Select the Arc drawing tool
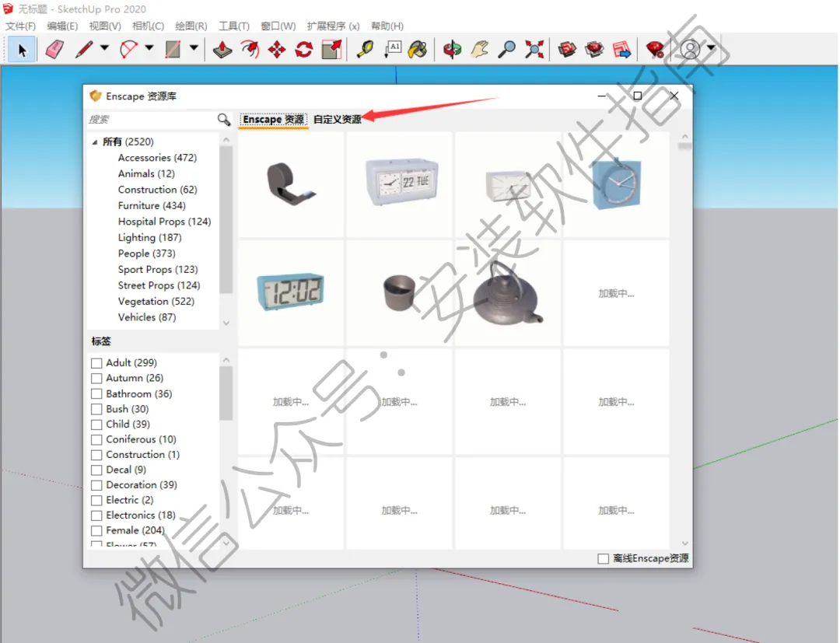 point(128,50)
